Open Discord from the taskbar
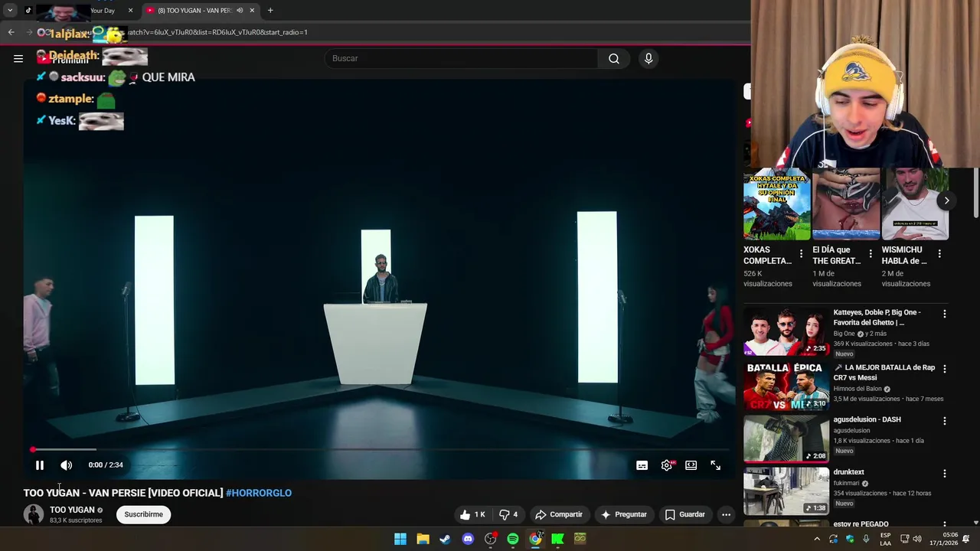The height and width of the screenshot is (551, 980). click(468, 539)
